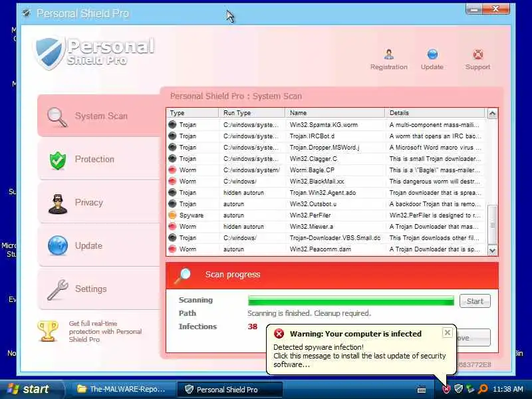Image resolution: width=532 pixels, height=399 pixels.
Task: Click the Type column header
Action: pyautogui.click(x=193, y=113)
